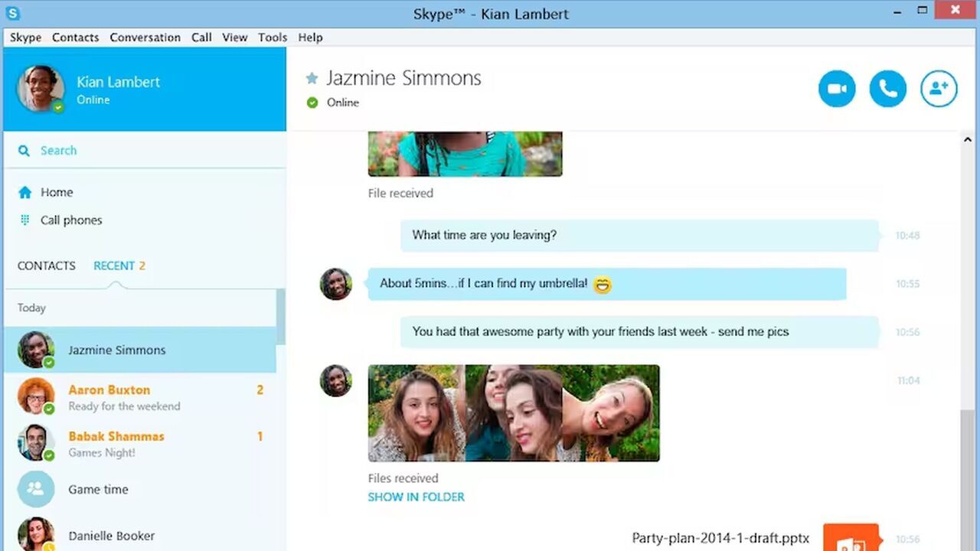The image size is (980, 551).
Task: Open the Tools menu
Action: tap(273, 37)
